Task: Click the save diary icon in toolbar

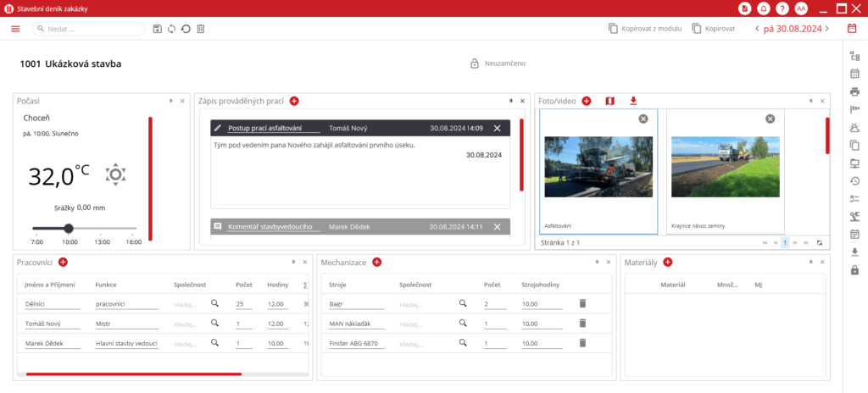Action: click(x=157, y=29)
